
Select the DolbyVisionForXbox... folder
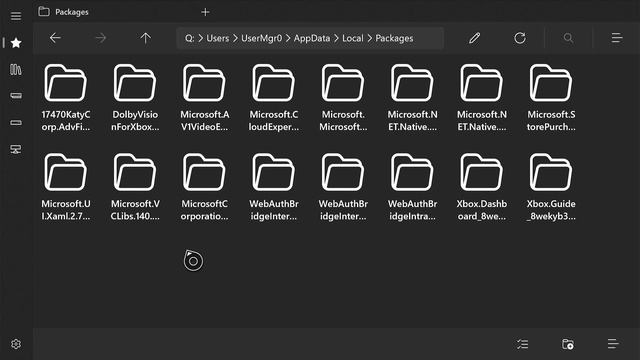135,98
